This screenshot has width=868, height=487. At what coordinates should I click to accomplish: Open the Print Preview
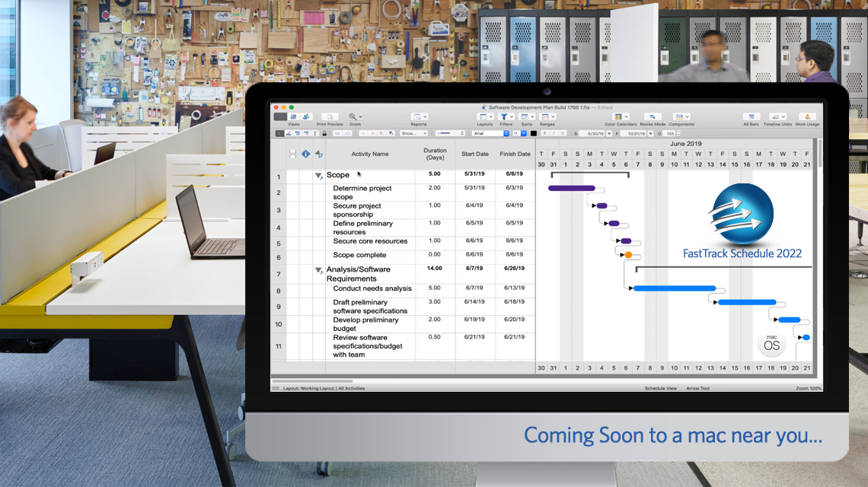(x=330, y=116)
